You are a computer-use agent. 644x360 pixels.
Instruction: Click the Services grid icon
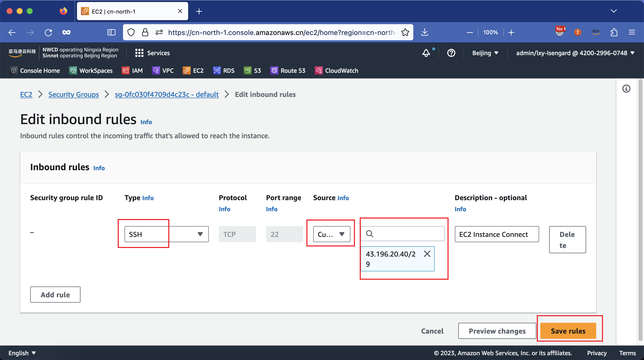[138, 53]
